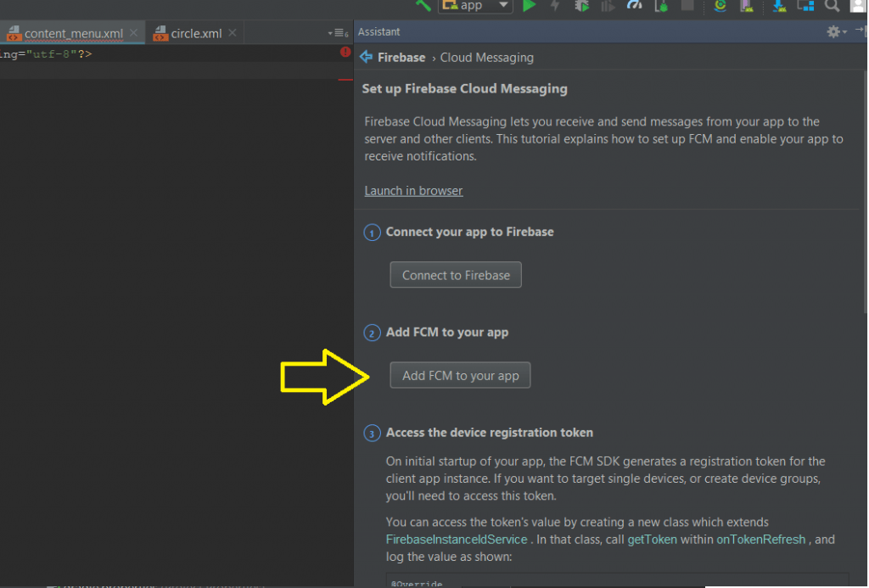Open AVD Manager icon
Image resolution: width=869 pixels, height=588 pixels.
click(747, 6)
